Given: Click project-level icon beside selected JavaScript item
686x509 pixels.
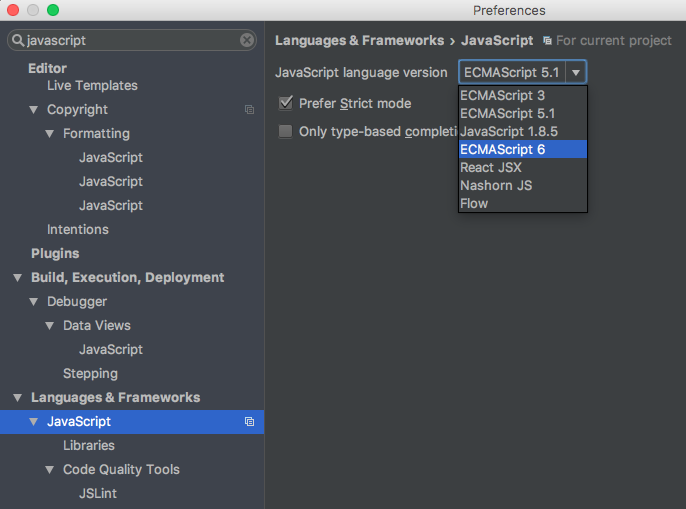Looking at the screenshot, I should pyautogui.click(x=249, y=422).
